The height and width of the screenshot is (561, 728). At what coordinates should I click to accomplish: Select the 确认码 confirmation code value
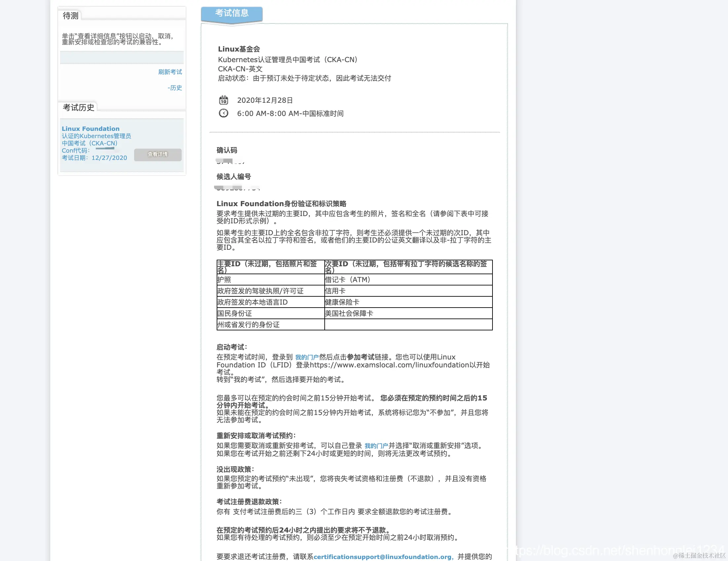229,161
